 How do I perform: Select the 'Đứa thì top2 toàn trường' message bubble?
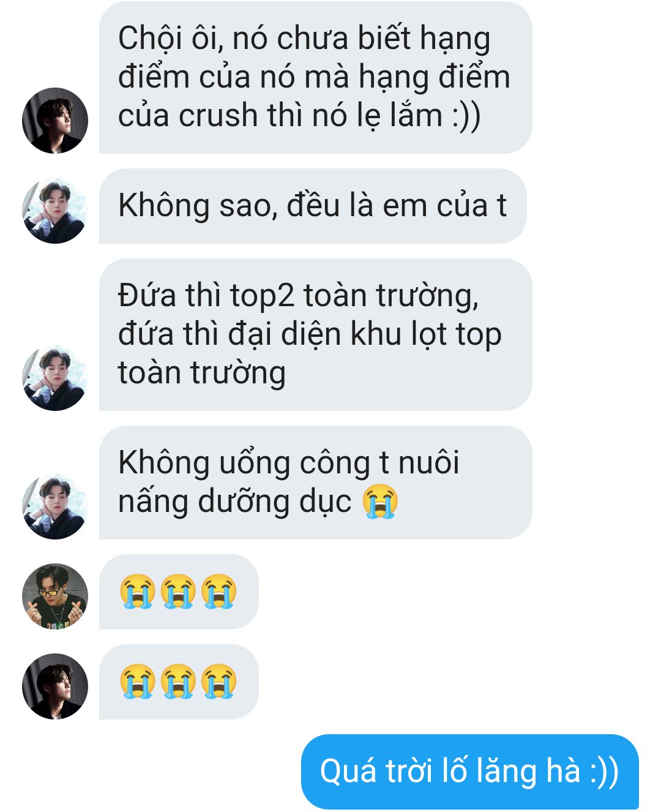[316, 334]
